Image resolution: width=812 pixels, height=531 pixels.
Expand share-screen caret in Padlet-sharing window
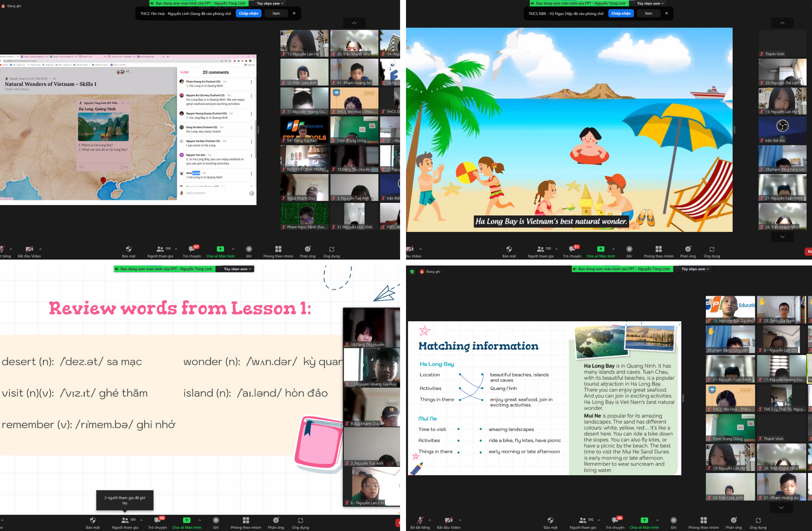click(x=233, y=249)
